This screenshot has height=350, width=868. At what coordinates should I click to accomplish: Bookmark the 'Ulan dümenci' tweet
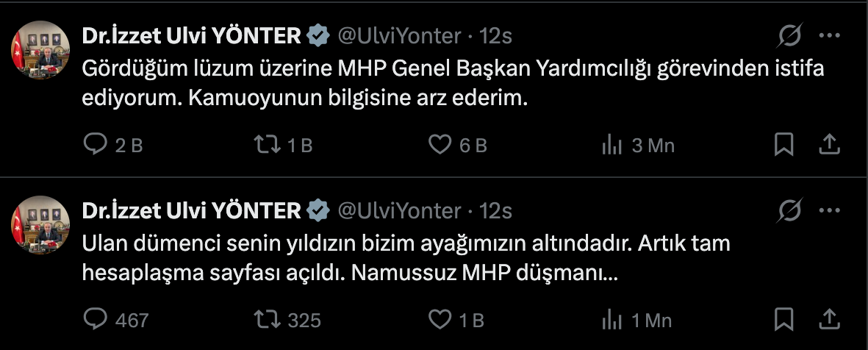point(784,320)
